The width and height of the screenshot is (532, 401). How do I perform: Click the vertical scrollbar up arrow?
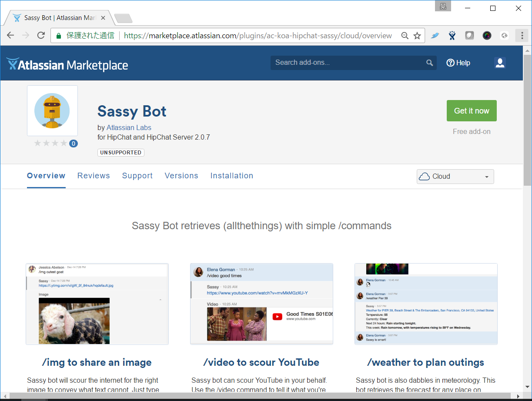pos(528,50)
